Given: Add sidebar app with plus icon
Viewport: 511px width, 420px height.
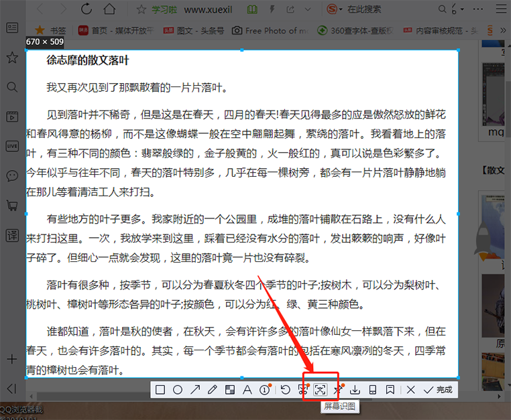Looking at the screenshot, I should (x=12, y=359).
